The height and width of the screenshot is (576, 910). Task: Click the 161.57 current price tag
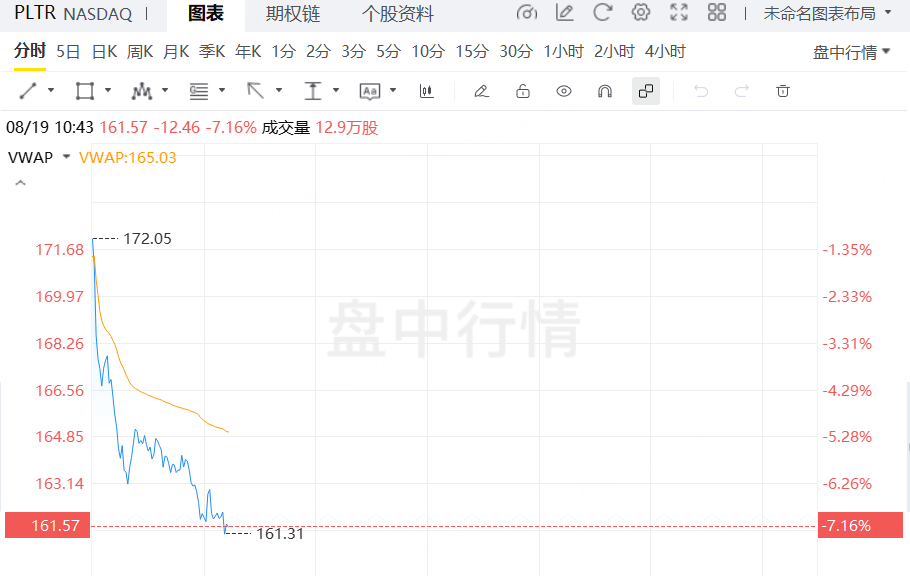coord(48,525)
